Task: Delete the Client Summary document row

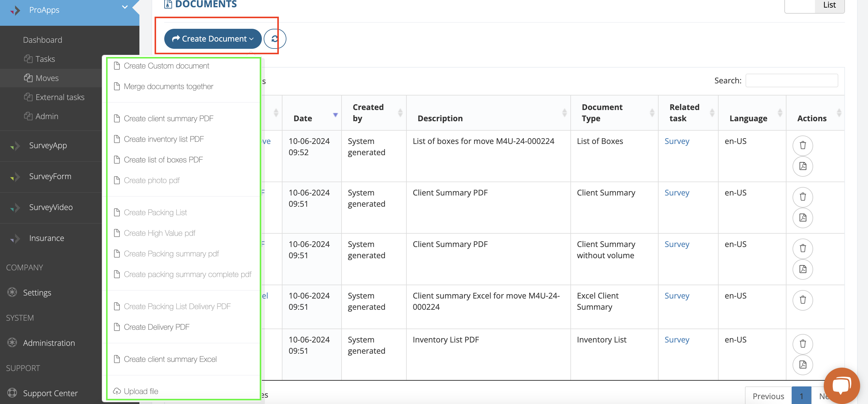Action: click(803, 197)
